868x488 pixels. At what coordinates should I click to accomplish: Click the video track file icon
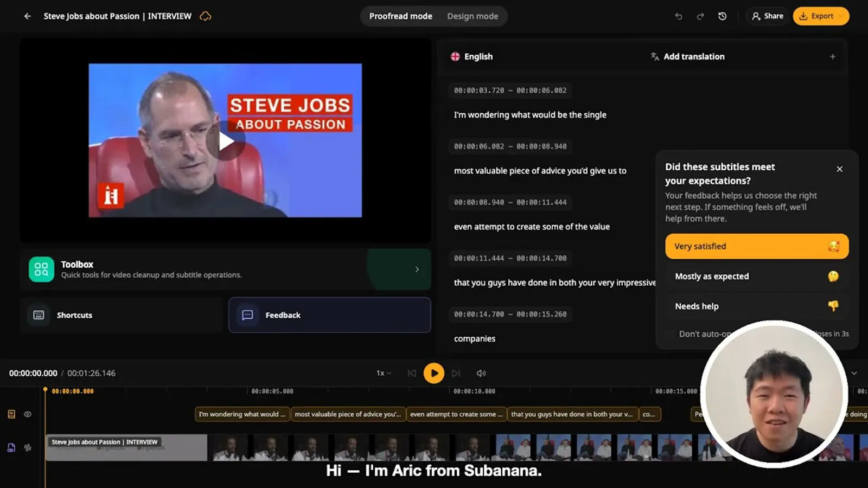(x=11, y=447)
